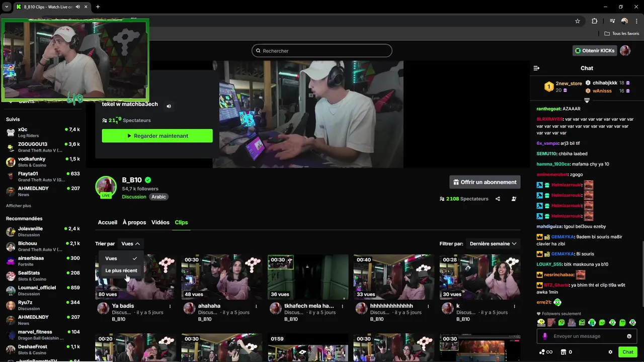Image resolution: width=644 pixels, height=362 pixels.
Task: Bookmark this page with the star icon
Action: [578, 21]
